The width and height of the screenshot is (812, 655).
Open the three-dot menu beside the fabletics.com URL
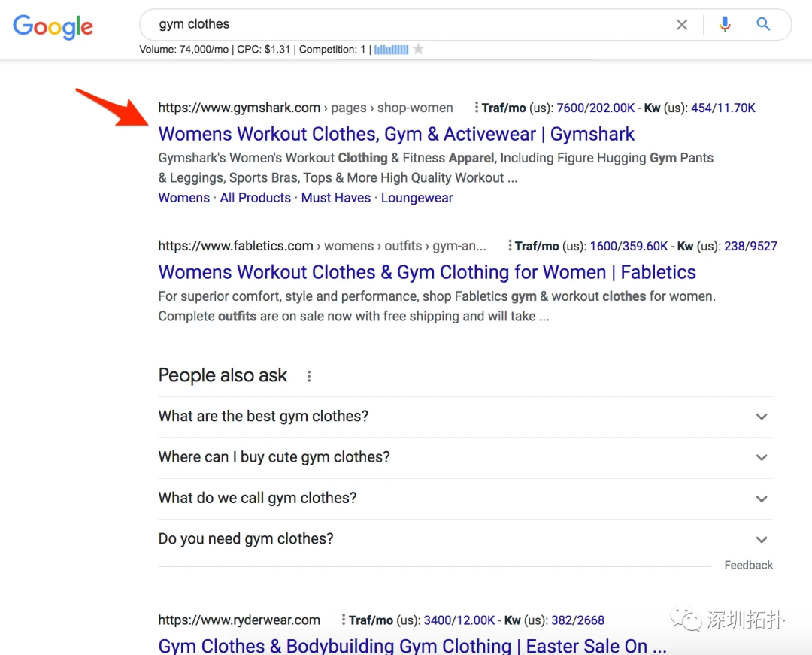(x=510, y=245)
